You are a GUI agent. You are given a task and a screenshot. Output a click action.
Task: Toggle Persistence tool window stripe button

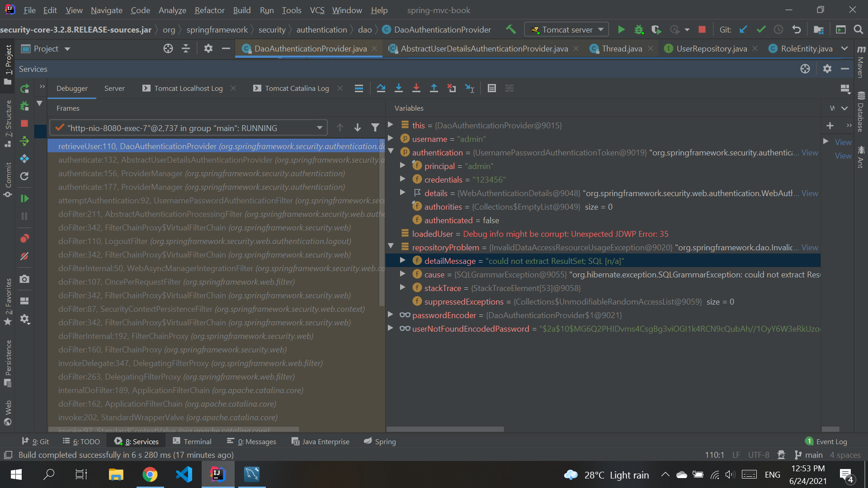8,363
